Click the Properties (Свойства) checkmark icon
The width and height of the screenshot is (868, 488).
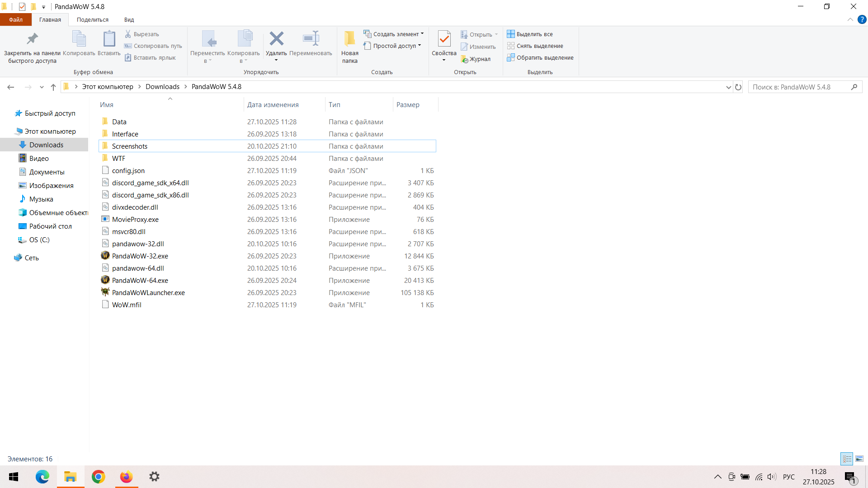(x=444, y=39)
